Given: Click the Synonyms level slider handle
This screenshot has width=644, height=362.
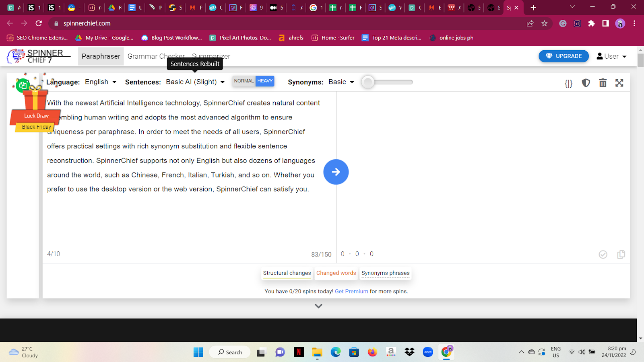Looking at the screenshot, I should [x=367, y=82].
